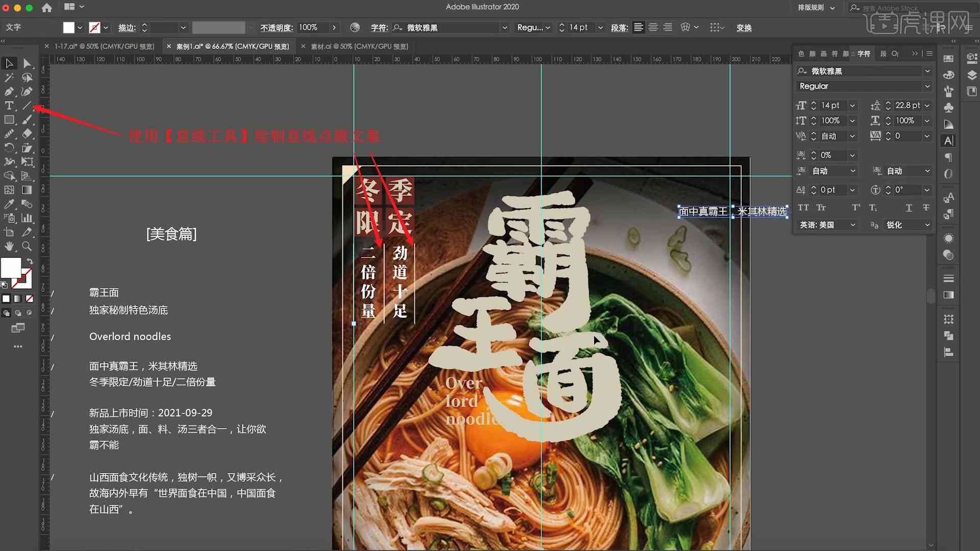Toggle Strikethrough in Character panel
Screen dimensions: 980x551
[x=926, y=208]
